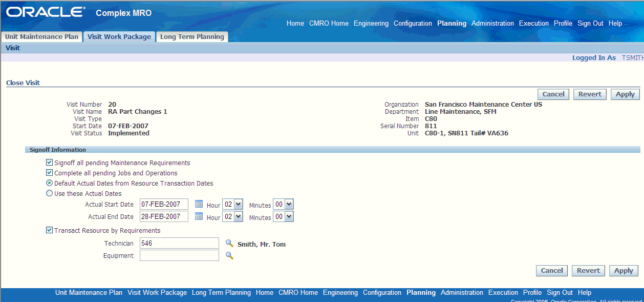Open Engineering in the top navigation
This screenshot has width=644, height=302.
tap(371, 24)
